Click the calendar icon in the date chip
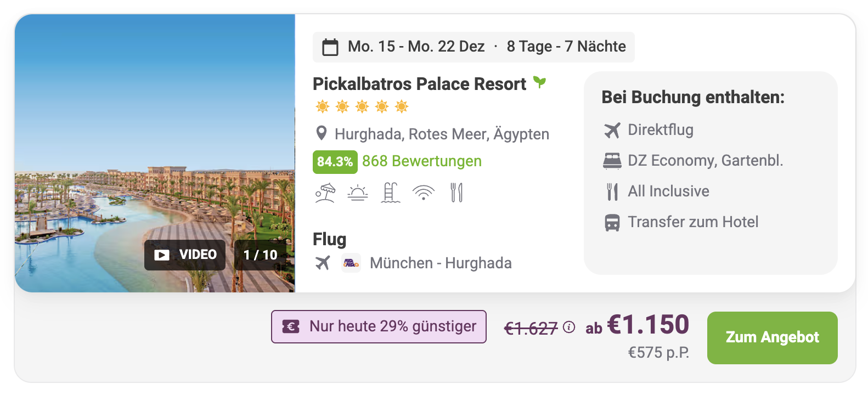Viewport: 868px width, 395px height. [330, 47]
